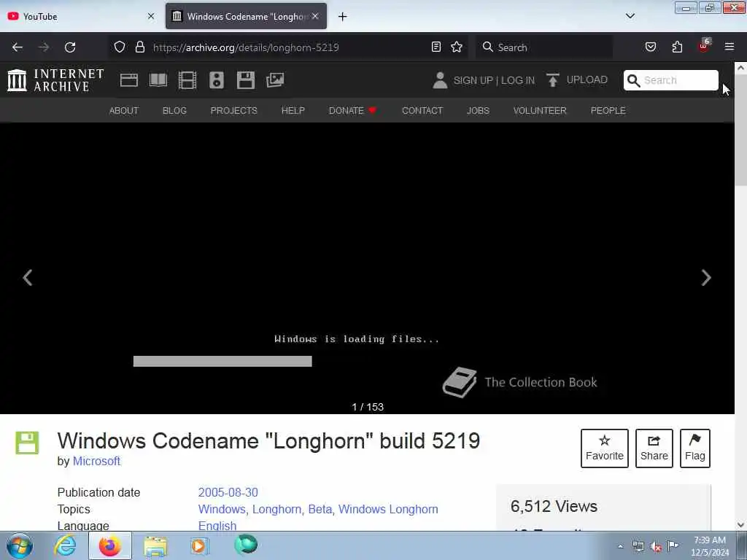Click the Flag button
747x560 pixels.
coord(695,448)
